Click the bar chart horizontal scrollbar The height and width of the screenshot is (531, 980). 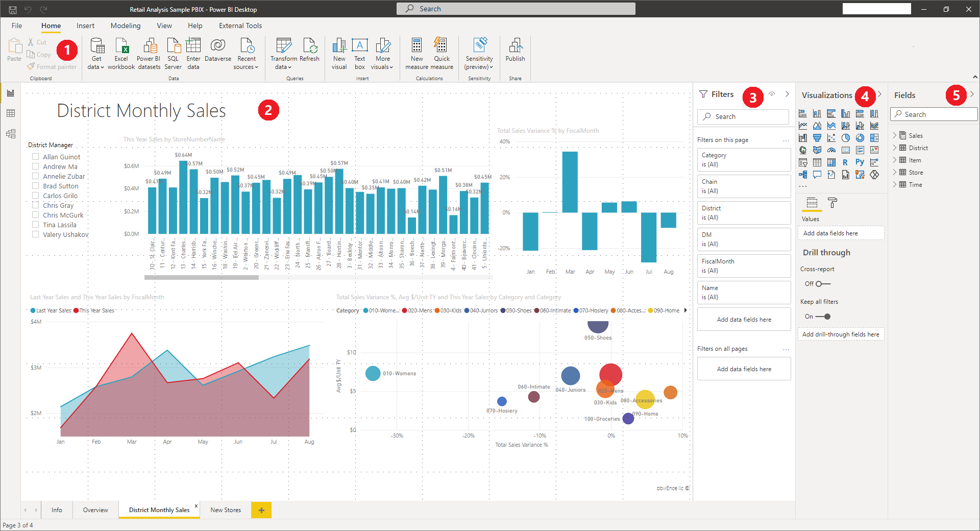point(202,278)
